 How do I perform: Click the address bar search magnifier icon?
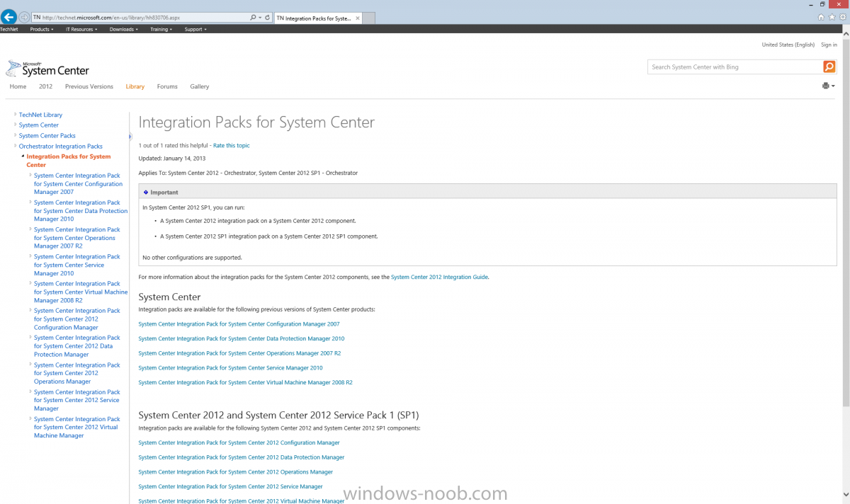pyautogui.click(x=254, y=17)
